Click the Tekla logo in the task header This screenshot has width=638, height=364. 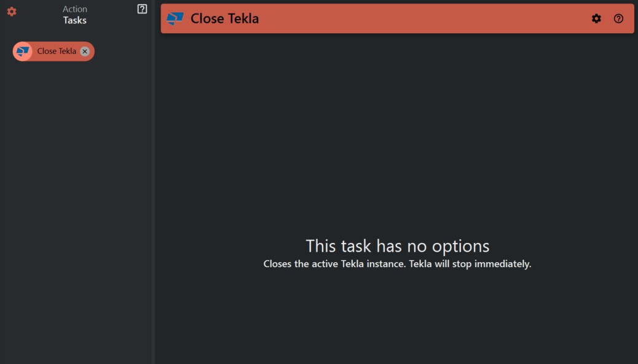pos(175,18)
